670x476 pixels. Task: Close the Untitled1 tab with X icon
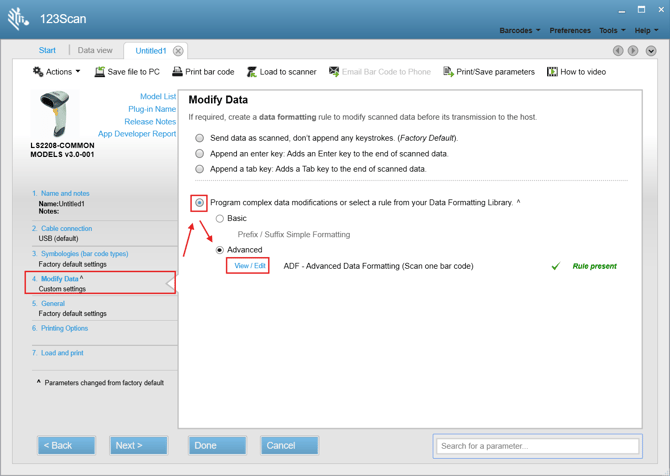178,51
